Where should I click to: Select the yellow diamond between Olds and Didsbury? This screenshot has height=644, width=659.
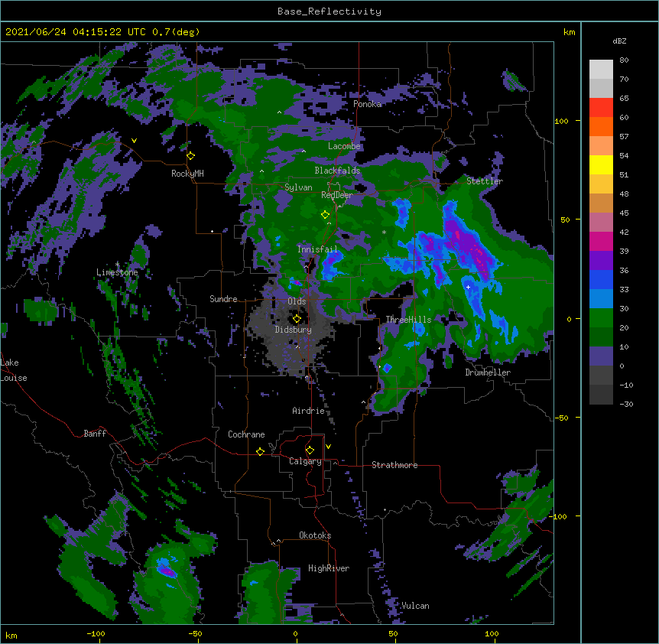point(297,318)
